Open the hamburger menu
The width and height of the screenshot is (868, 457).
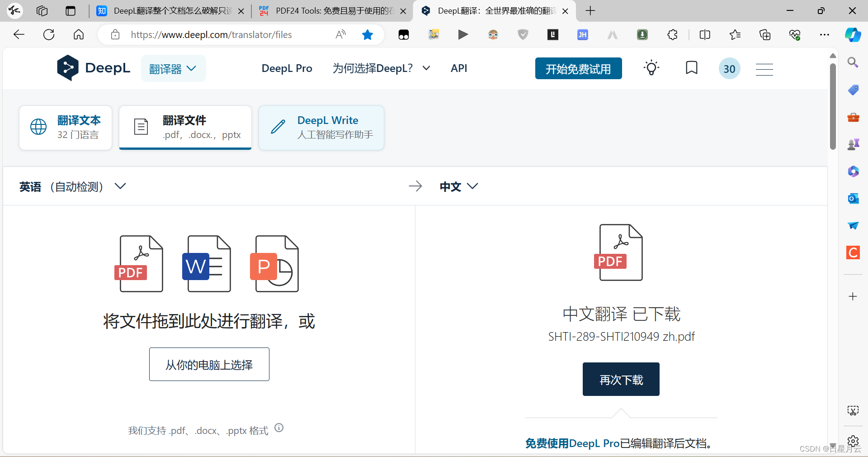coord(764,69)
